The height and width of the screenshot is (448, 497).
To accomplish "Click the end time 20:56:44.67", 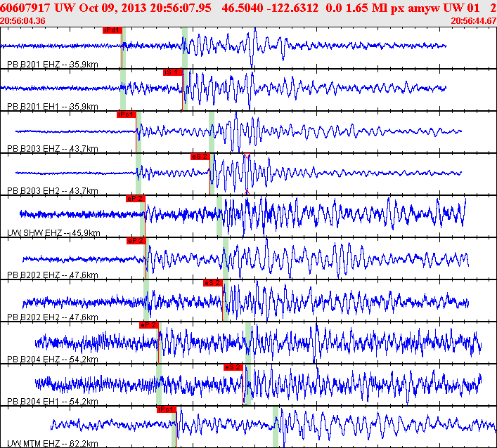I will point(474,21).
